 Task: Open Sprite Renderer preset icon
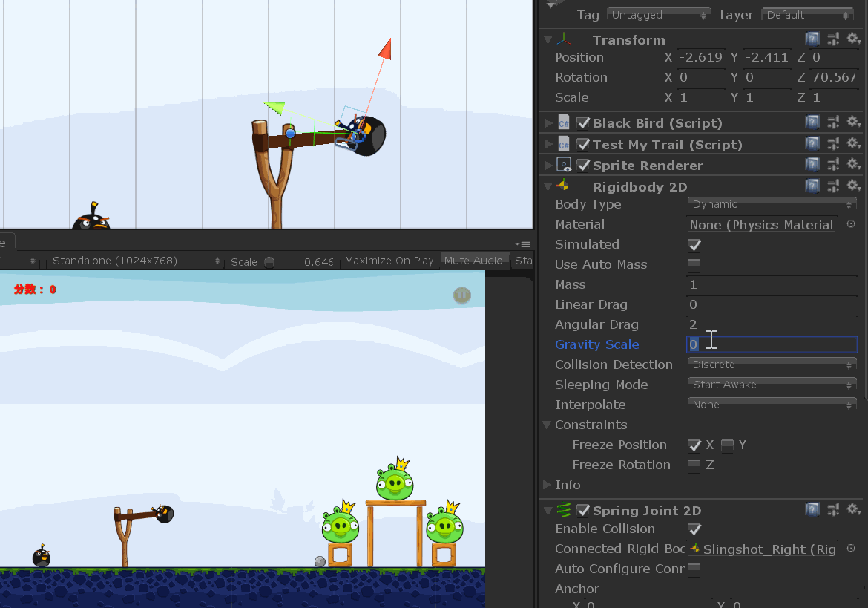point(833,165)
